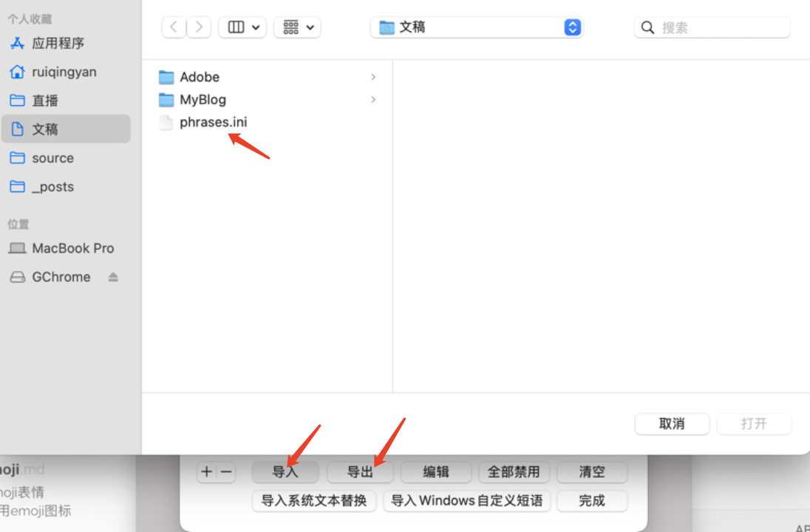Screen dimensions: 810x532
Task: Click the document icon beside sidebar 文稿
Action: click(x=17, y=129)
